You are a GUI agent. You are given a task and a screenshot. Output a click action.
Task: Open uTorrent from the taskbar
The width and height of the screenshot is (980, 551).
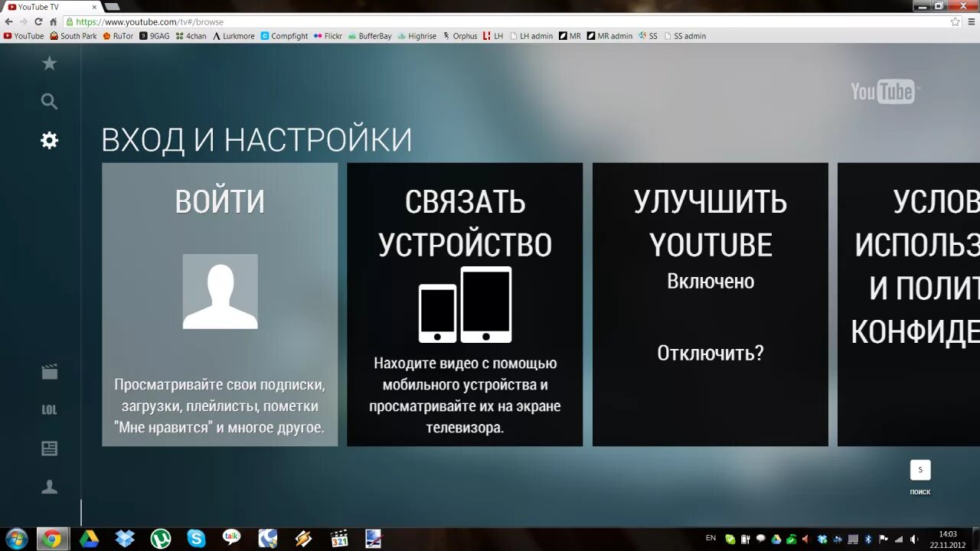(161, 539)
